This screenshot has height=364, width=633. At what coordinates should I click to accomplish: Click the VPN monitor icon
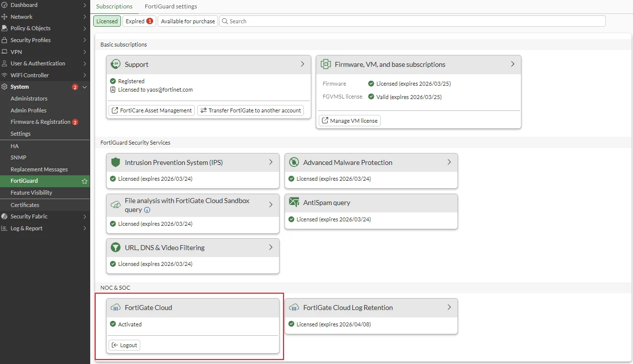pos(4,52)
